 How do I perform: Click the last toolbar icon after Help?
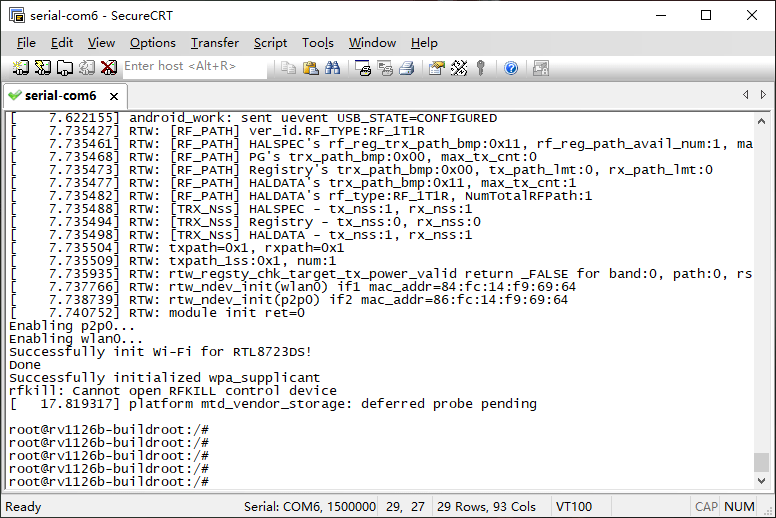[540, 68]
